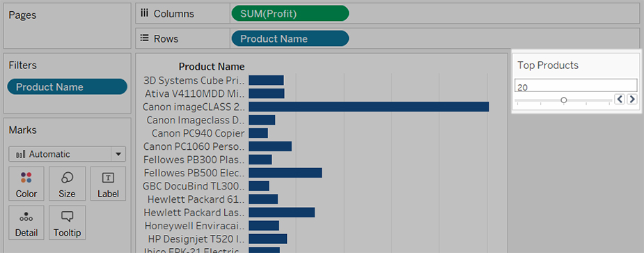The width and height of the screenshot is (644, 253).
Task: Select the Fellowes PB500 profit bar
Action: pos(285,173)
